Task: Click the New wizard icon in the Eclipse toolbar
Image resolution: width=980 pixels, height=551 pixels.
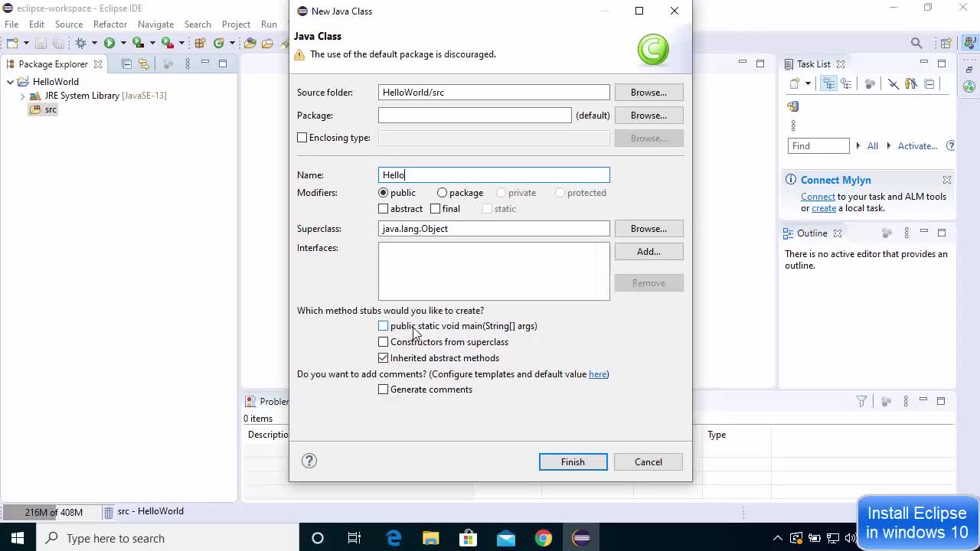Action: pos(12,43)
